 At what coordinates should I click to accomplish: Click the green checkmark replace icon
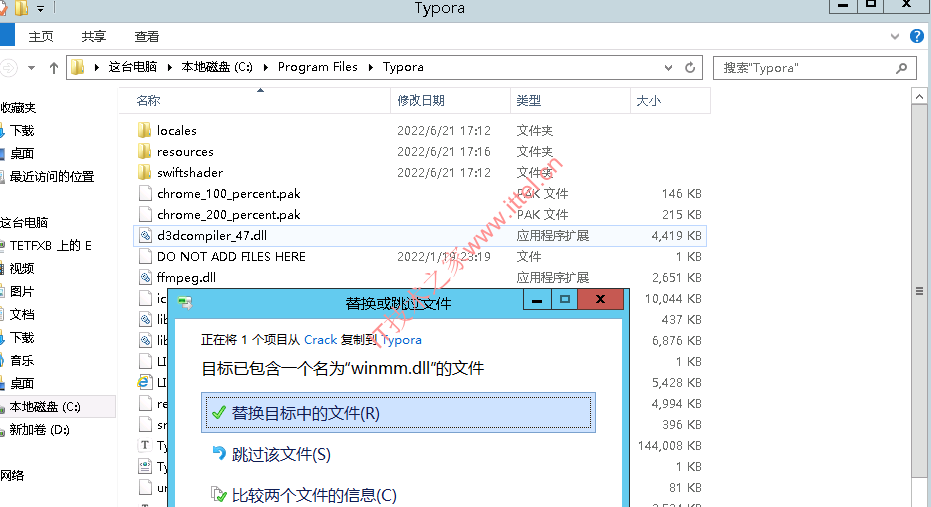(218, 413)
